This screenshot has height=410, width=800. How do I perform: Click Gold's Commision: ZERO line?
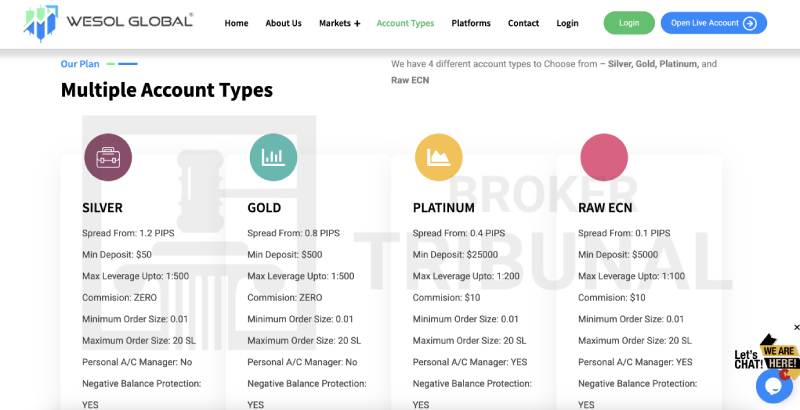click(285, 297)
